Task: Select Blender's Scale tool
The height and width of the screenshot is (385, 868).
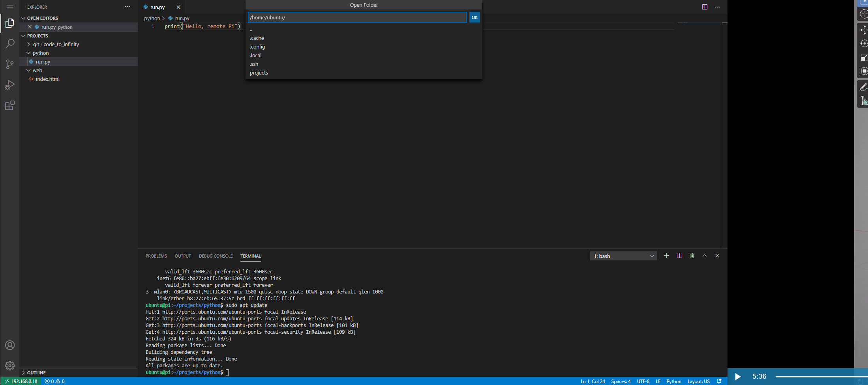Action: [864, 57]
